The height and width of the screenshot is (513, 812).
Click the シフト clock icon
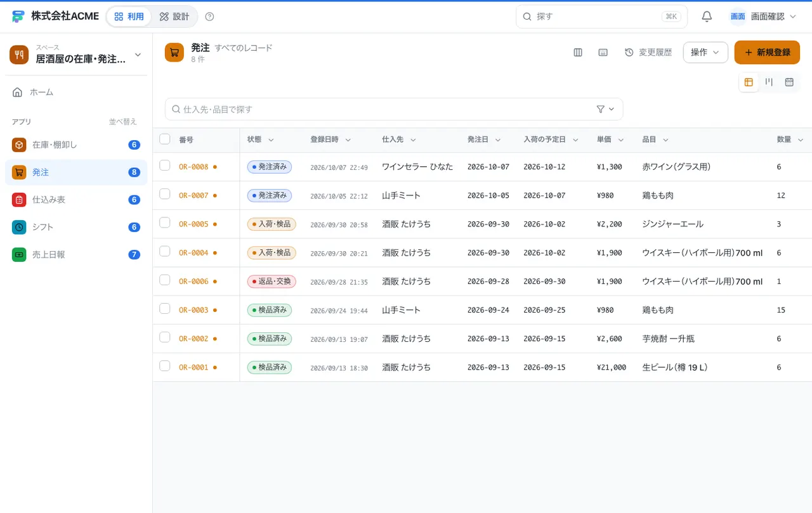pos(19,227)
